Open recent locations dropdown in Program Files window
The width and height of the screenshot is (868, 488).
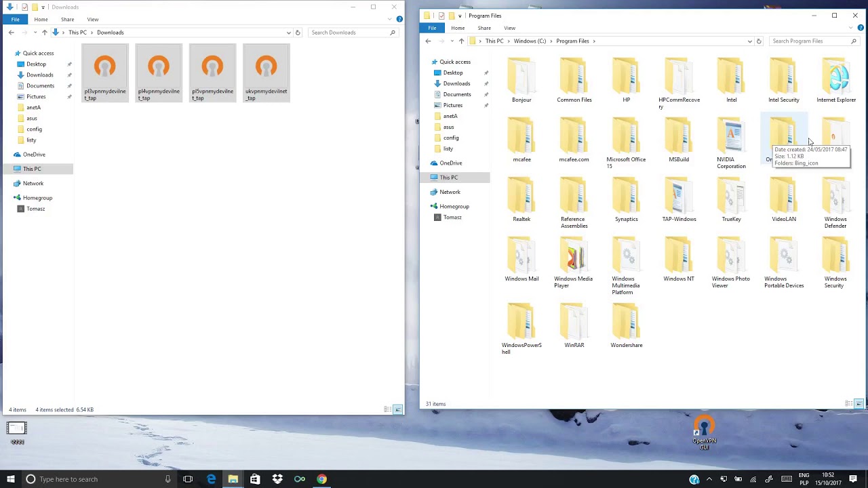452,41
